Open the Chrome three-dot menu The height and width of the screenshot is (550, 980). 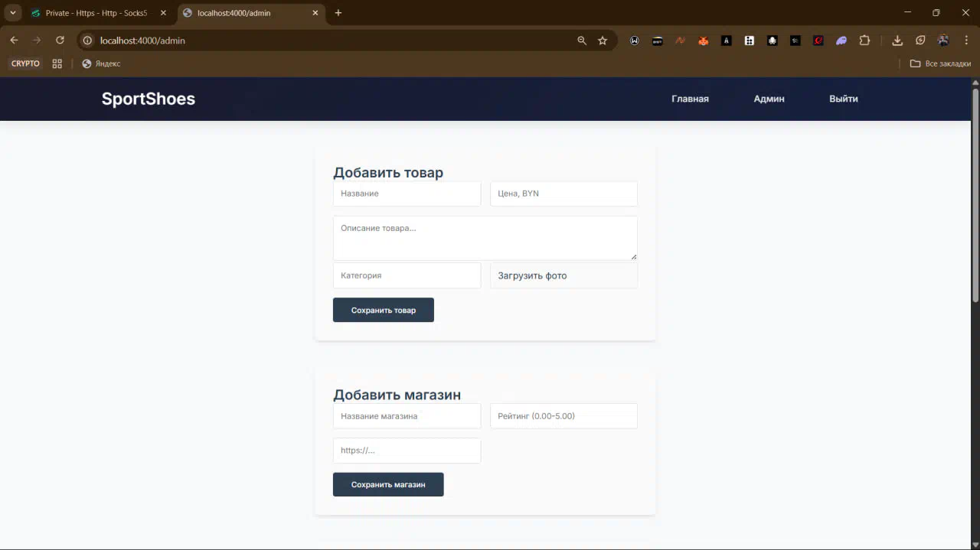(x=966, y=41)
